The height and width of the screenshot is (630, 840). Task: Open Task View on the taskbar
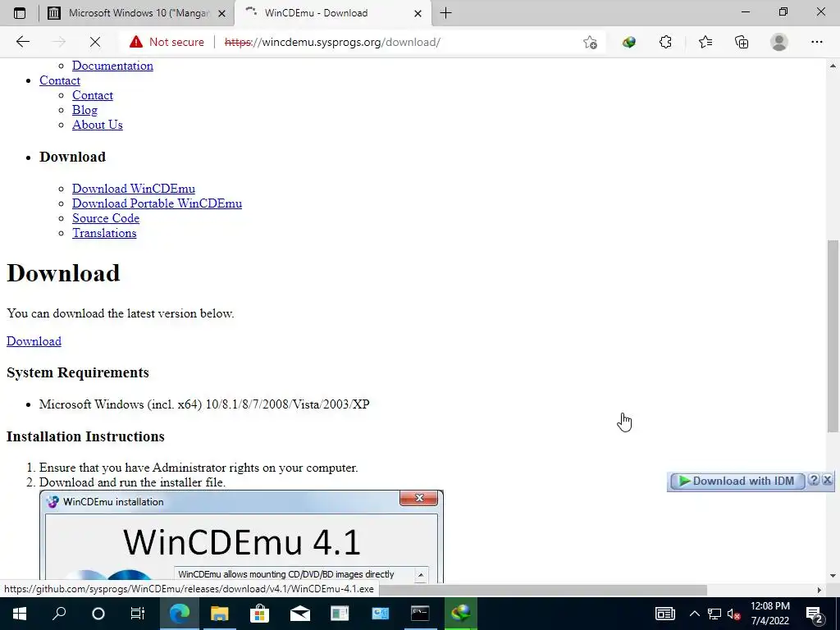tap(138, 614)
